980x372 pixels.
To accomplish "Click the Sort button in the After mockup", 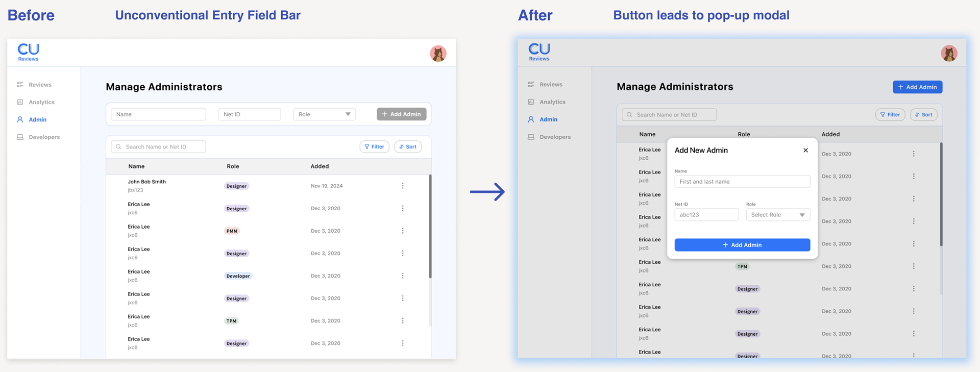I will click(x=923, y=115).
